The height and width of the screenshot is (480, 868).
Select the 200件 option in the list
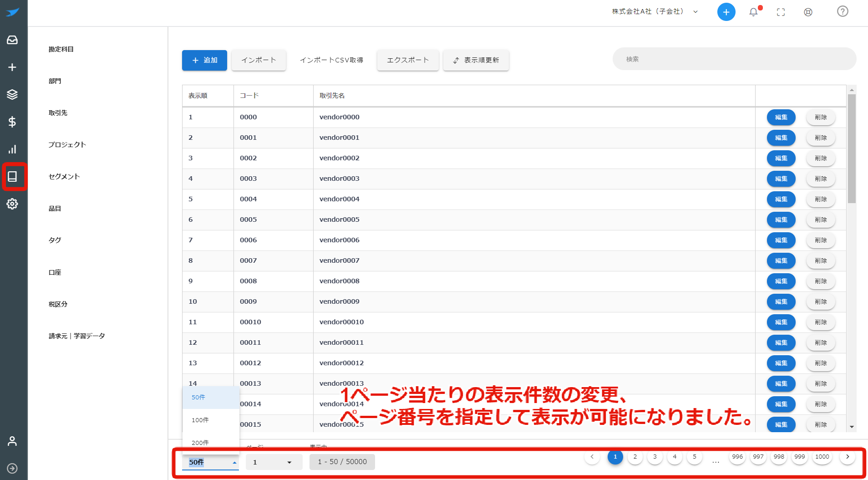(211, 443)
